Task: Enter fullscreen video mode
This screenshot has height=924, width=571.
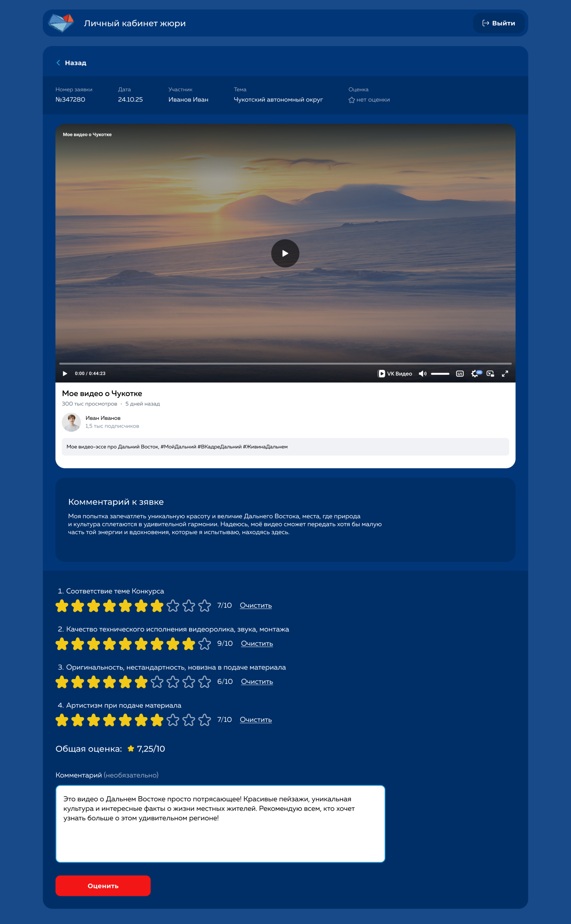Action: [x=505, y=373]
